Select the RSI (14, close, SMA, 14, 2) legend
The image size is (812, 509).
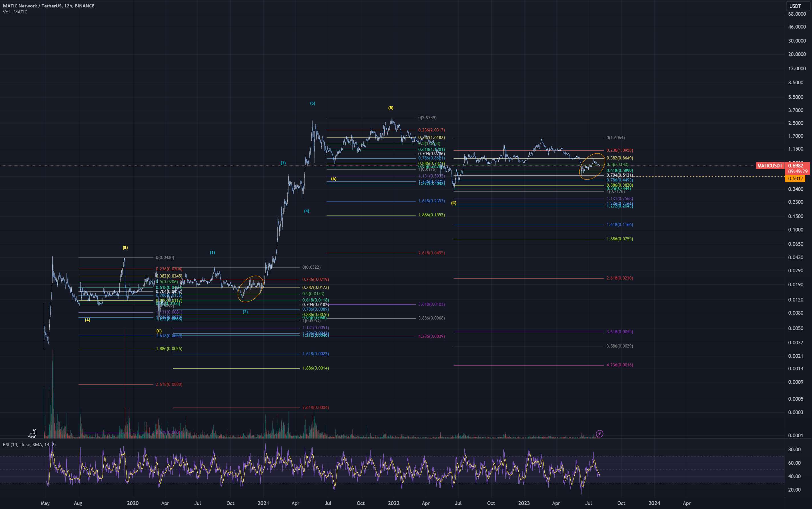pos(29,444)
